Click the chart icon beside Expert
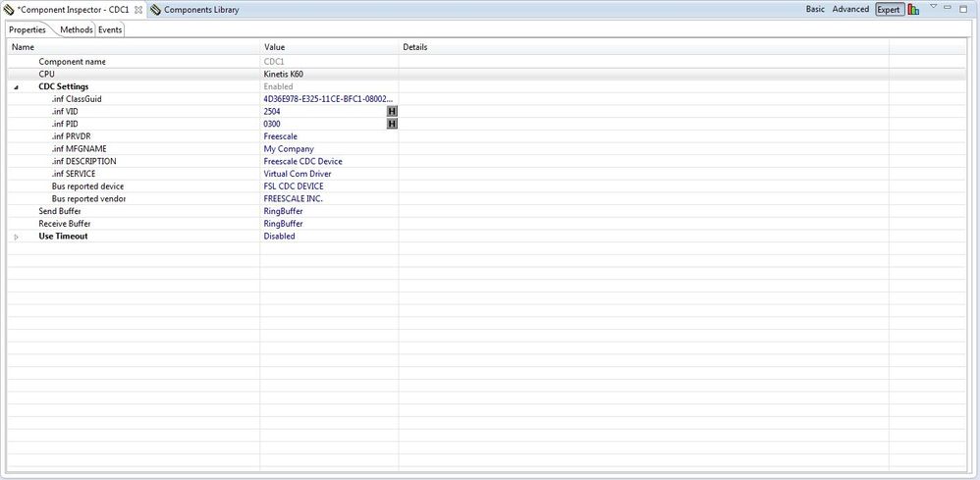980x480 pixels. pyautogui.click(x=914, y=10)
